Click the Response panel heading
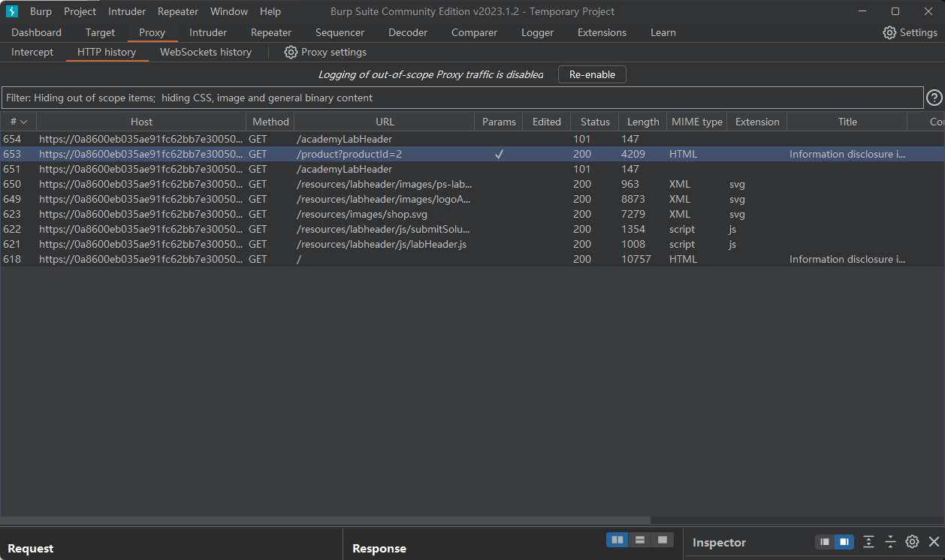Image resolution: width=945 pixels, height=560 pixels. point(379,549)
